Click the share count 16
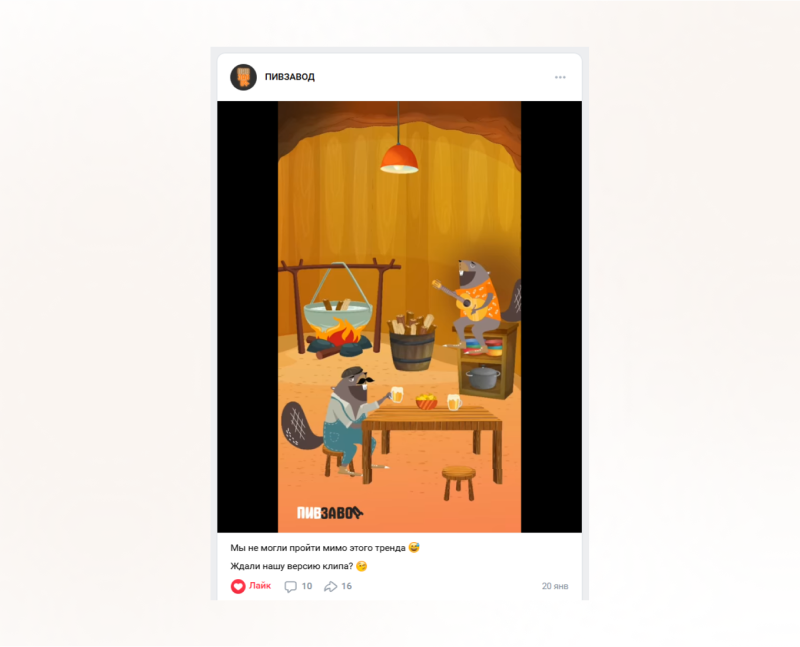The height and width of the screenshot is (647, 800). pyautogui.click(x=346, y=586)
